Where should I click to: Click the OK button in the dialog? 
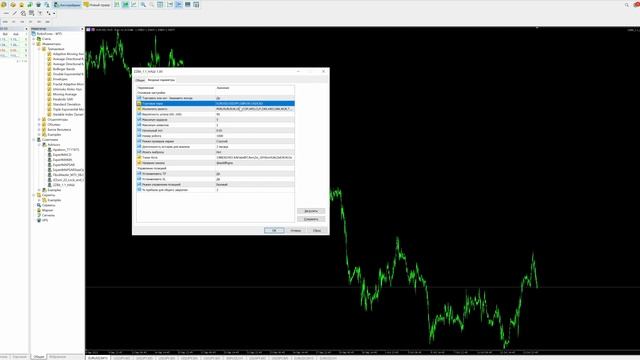click(274, 230)
